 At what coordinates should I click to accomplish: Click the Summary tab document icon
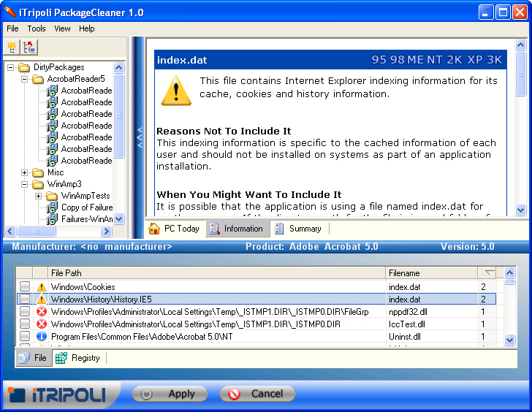coord(279,229)
